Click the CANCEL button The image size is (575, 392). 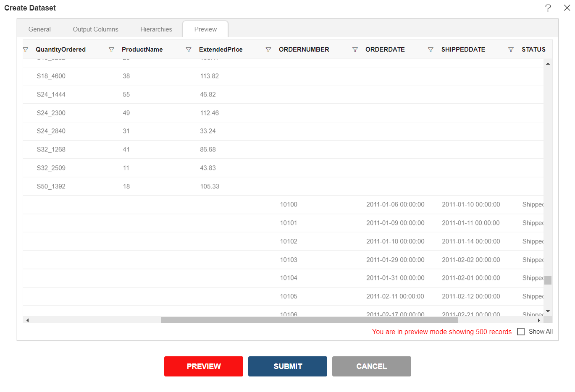[372, 366]
